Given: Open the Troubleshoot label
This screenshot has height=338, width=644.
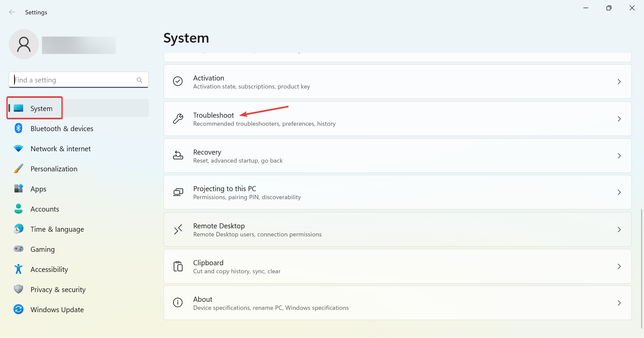Looking at the screenshot, I should point(213,115).
